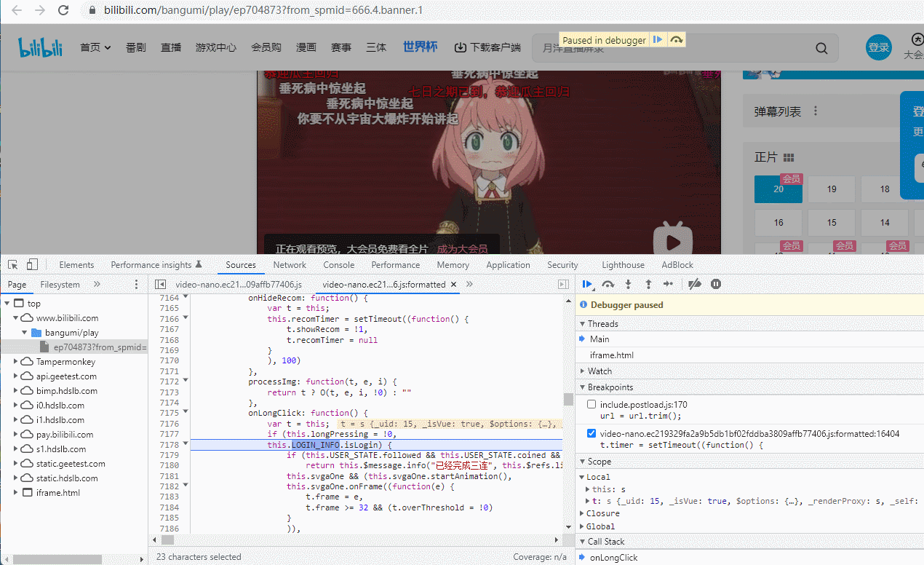Click the 成为大会员 link
The width and height of the screenshot is (924, 565).
coord(462,249)
